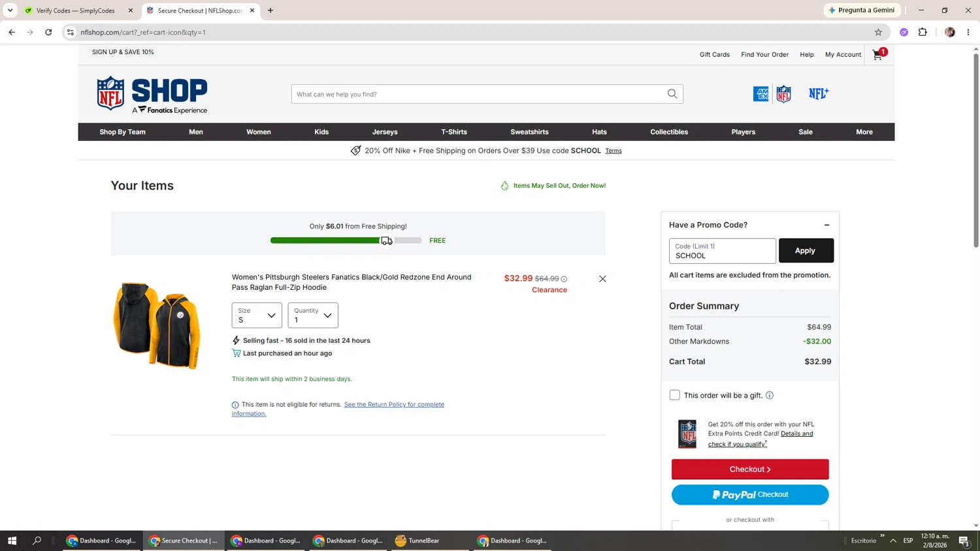Open the Sweatshirts menu
Image resolution: width=980 pixels, height=551 pixels.
tap(529, 132)
